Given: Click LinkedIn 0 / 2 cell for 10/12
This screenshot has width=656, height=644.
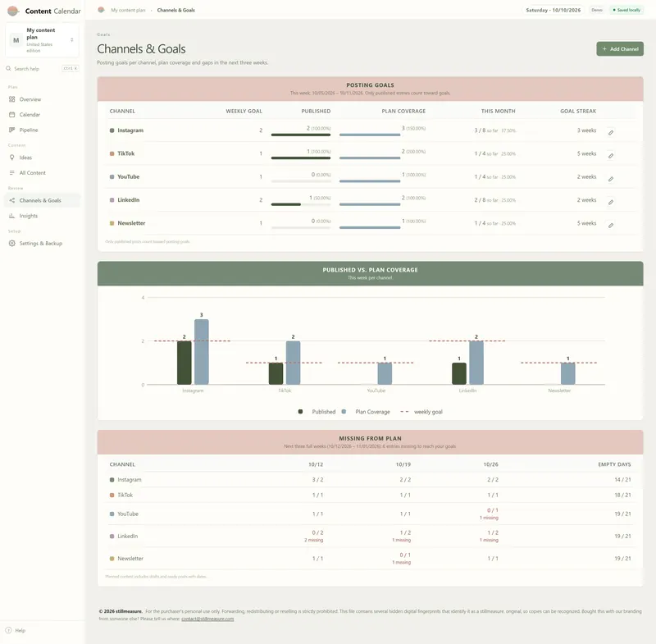Looking at the screenshot, I should pos(314,536).
